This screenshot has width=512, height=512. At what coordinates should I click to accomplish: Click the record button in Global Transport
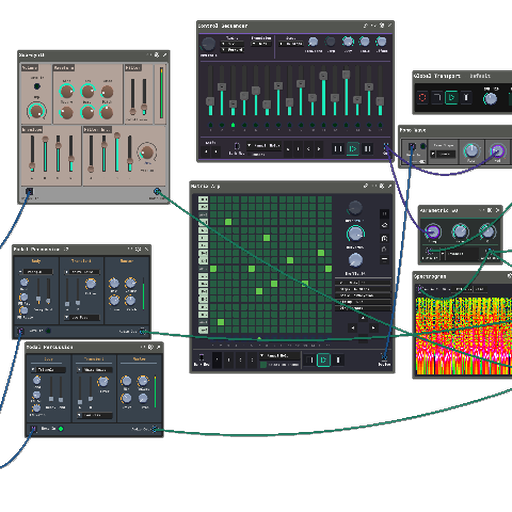pyautogui.click(x=422, y=98)
